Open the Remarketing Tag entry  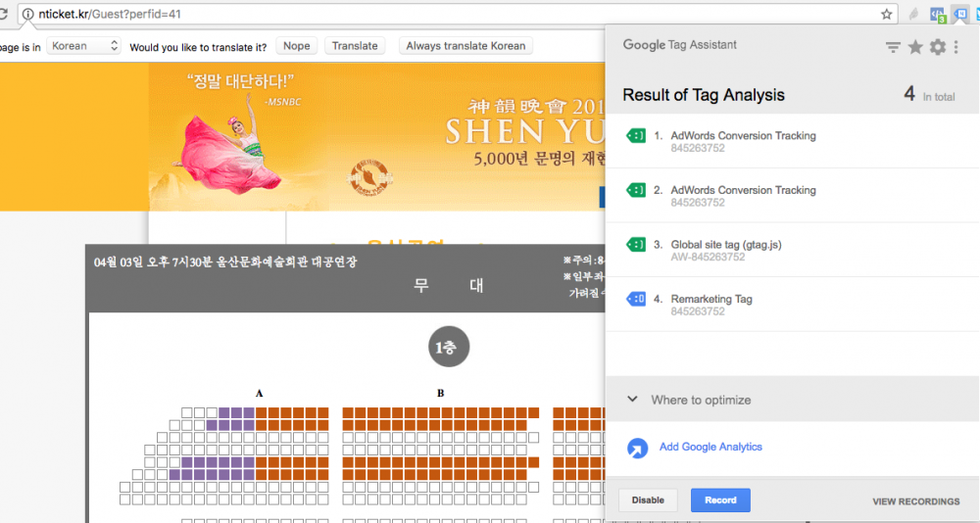click(x=793, y=305)
